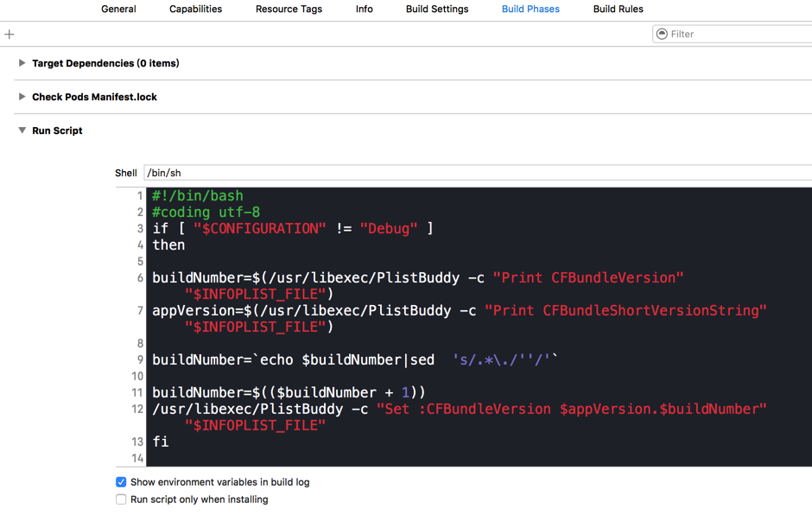
Task: Click the "$CONFIGURATION" string in script
Action: click(x=259, y=228)
